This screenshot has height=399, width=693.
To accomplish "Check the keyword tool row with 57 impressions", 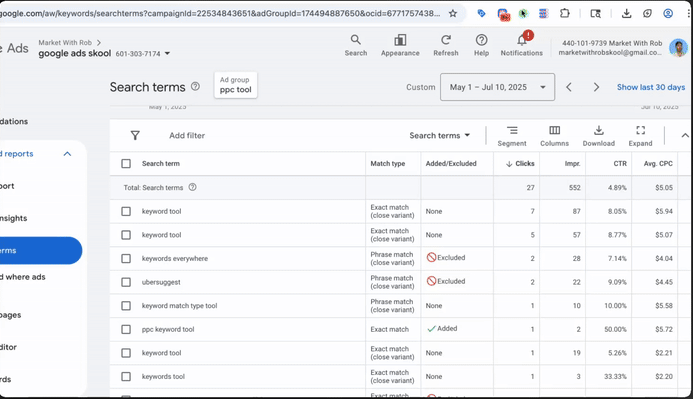I will 126,235.
